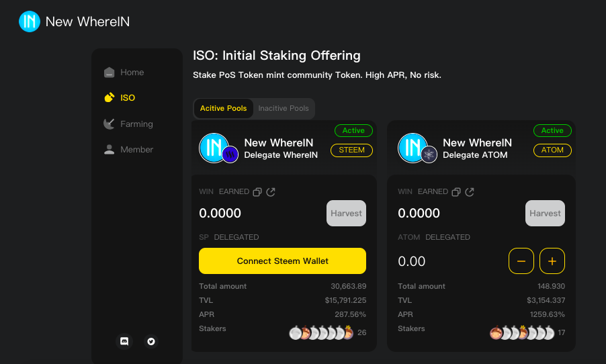Click the Delegate ATOM pool title

click(x=475, y=155)
